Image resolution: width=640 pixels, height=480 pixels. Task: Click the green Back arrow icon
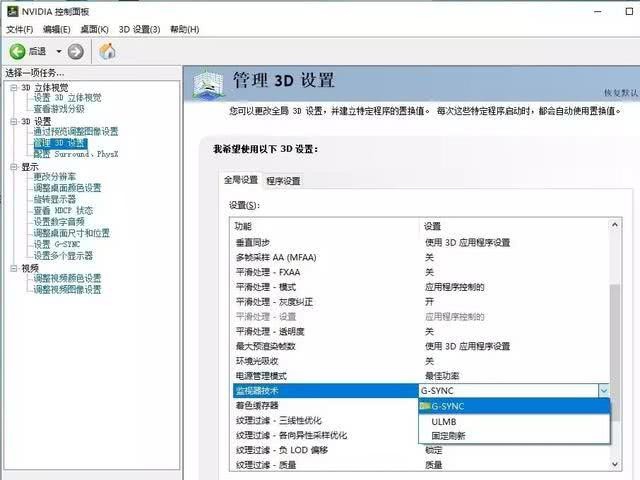[x=18, y=51]
